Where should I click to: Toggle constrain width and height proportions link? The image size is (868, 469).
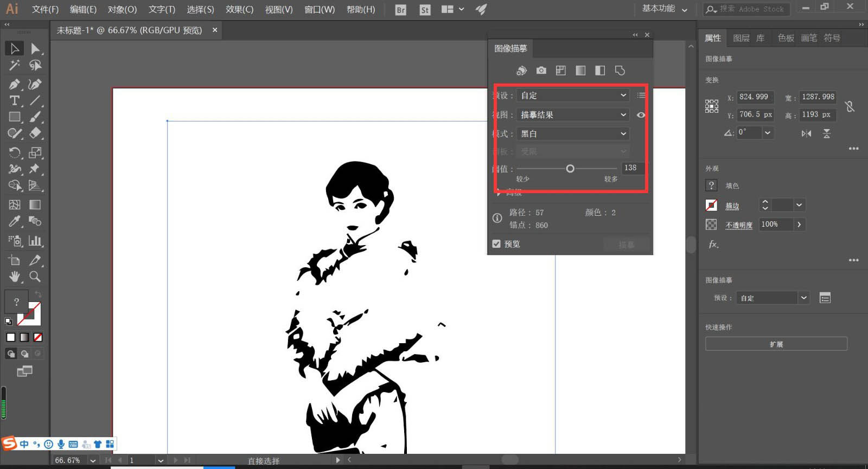coord(850,106)
